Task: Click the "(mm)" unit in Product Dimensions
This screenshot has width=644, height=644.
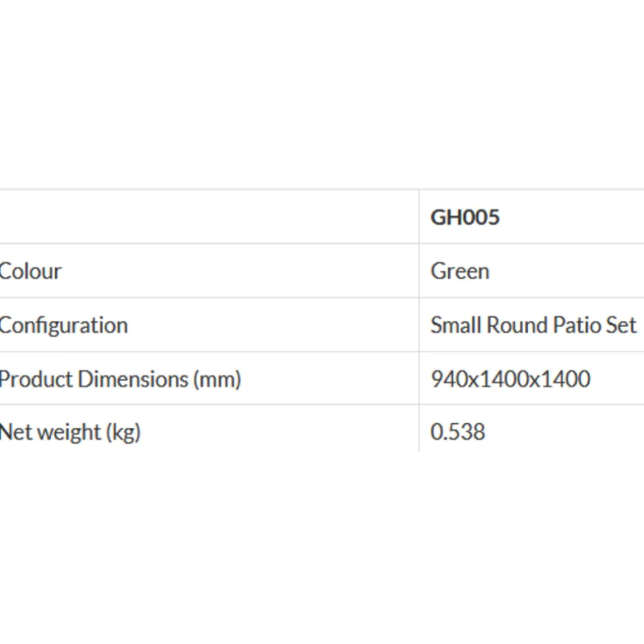Action: pos(217,379)
